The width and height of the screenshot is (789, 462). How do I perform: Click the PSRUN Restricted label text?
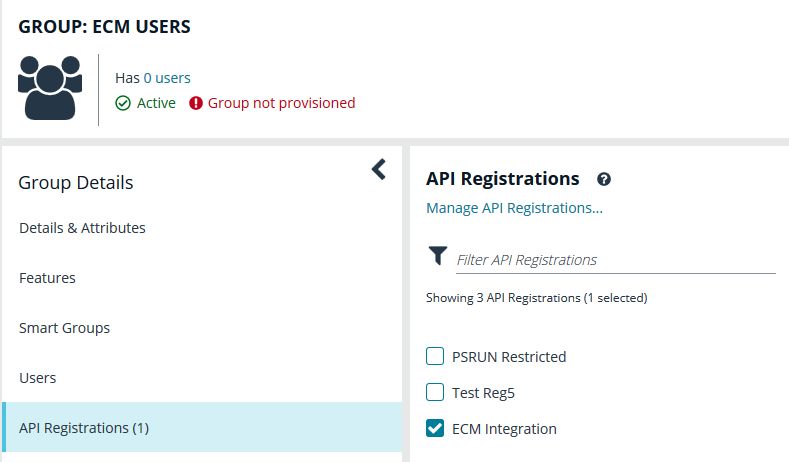(509, 357)
